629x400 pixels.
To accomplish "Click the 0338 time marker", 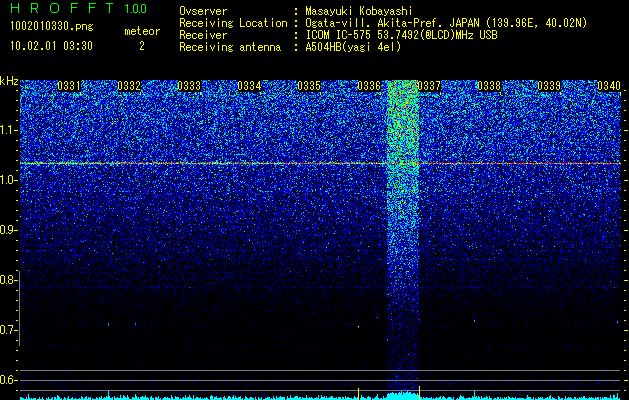I will click(x=489, y=85).
